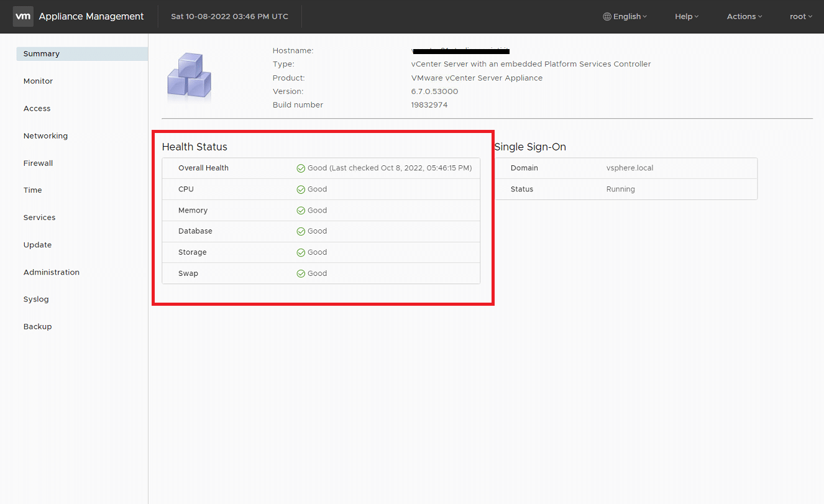Image resolution: width=824 pixels, height=504 pixels.
Task: Click the vsphere.local domain value
Action: coord(629,168)
